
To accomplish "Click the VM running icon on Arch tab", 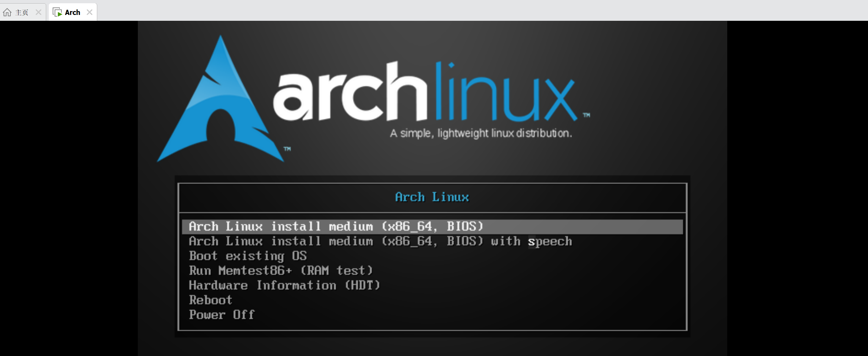I will coord(57,12).
